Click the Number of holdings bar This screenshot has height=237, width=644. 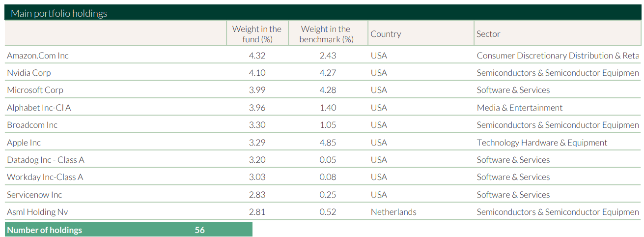(x=128, y=230)
